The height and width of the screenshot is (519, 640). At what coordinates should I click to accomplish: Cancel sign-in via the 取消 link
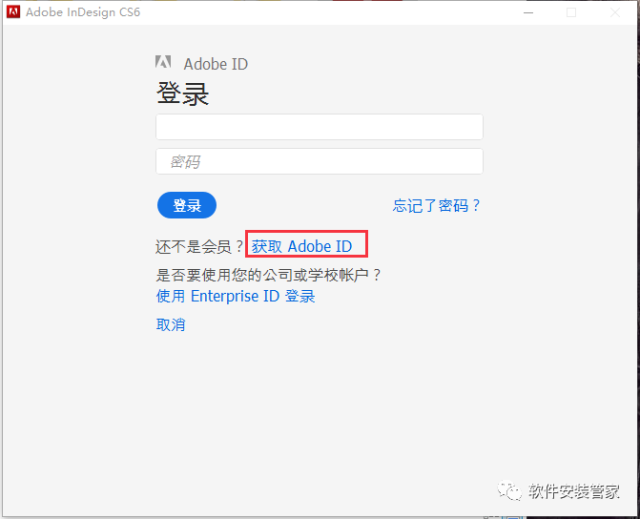tap(171, 325)
